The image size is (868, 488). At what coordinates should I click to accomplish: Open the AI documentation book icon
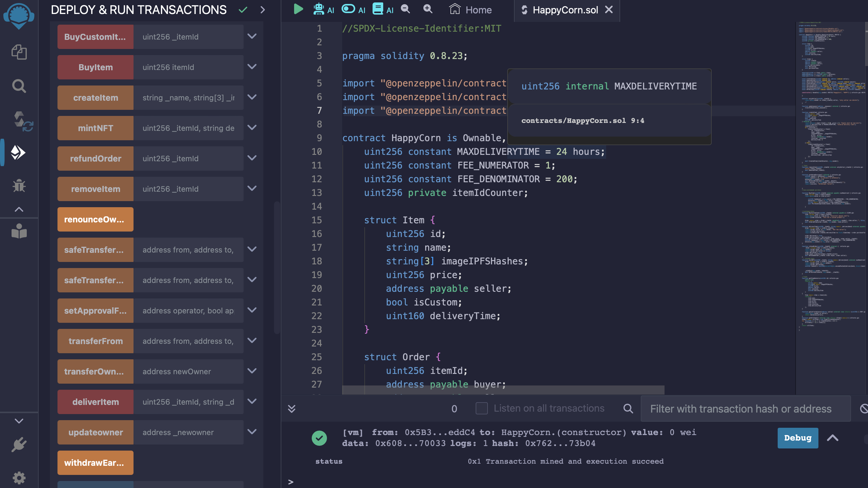tap(383, 9)
